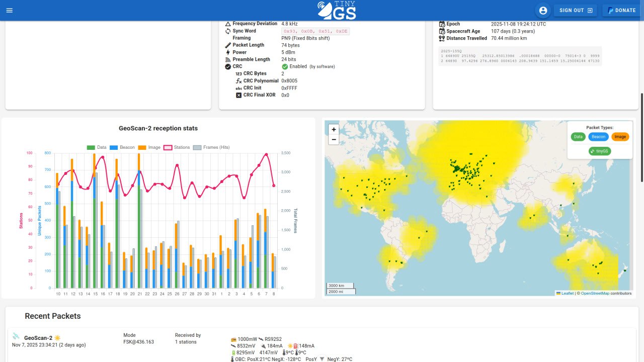Screen dimensions: 644x362
Task: Click the Epoch clock icon
Action: click(442, 24)
